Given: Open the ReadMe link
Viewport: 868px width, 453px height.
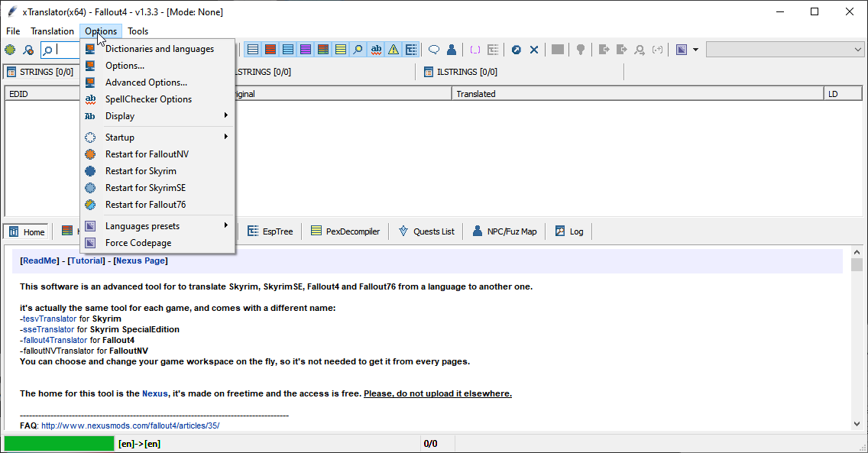Looking at the screenshot, I should tap(39, 260).
